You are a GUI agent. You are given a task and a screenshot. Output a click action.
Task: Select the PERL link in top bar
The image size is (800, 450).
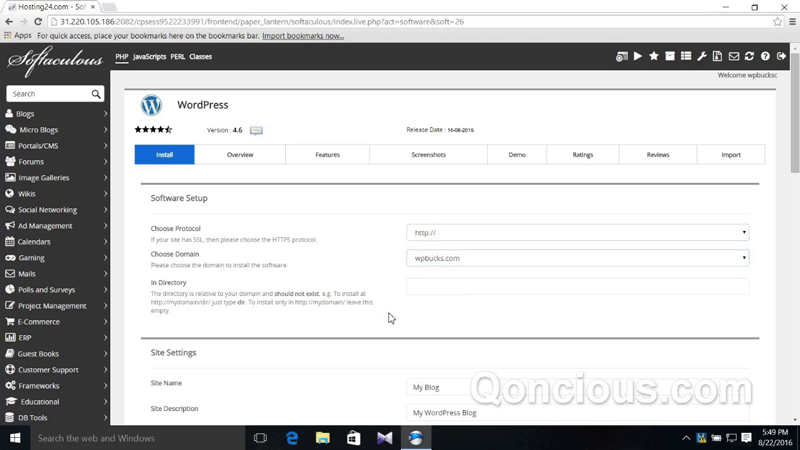tap(177, 57)
